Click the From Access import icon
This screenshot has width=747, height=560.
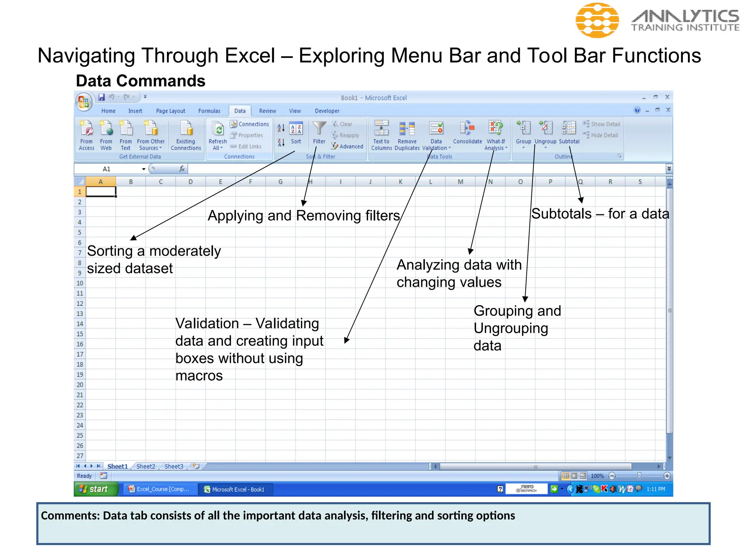pyautogui.click(x=86, y=135)
